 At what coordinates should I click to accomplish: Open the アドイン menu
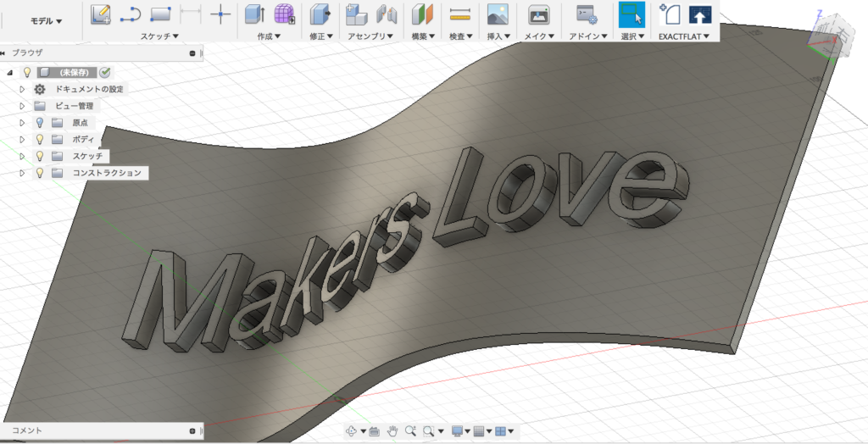tap(587, 36)
